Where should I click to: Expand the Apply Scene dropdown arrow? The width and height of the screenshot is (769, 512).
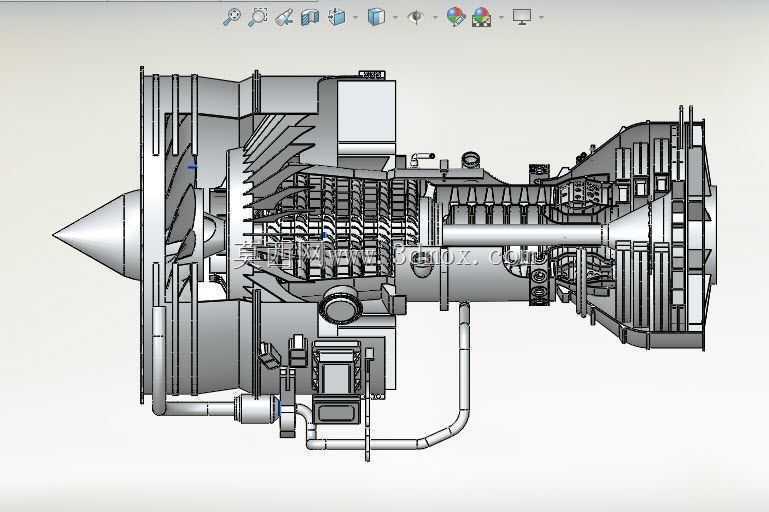[x=501, y=18]
